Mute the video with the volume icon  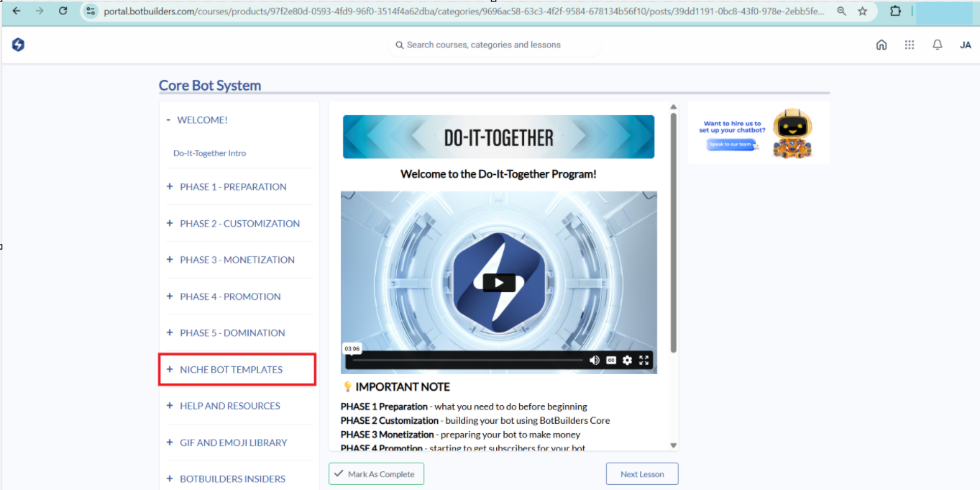595,360
